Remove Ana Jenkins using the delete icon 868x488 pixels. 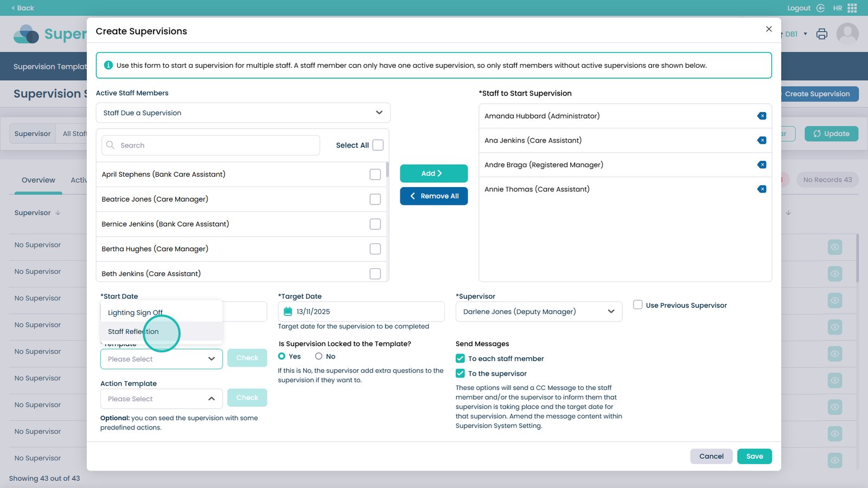click(x=762, y=140)
